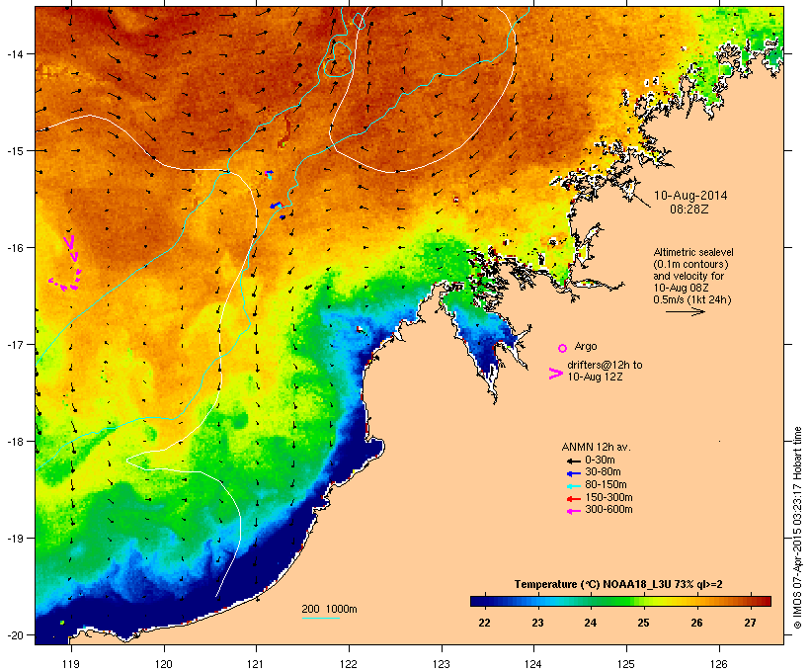The height and width of the screenshot is (672, 810).
Task: Click the 0.5m/s velocity scale arrow
Action: click(x=685, y=311)
